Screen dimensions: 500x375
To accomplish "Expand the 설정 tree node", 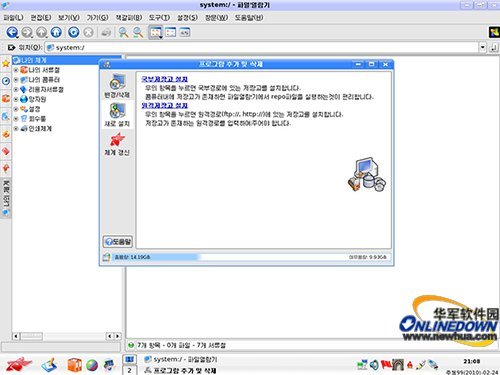I will (x=16, y=109).
